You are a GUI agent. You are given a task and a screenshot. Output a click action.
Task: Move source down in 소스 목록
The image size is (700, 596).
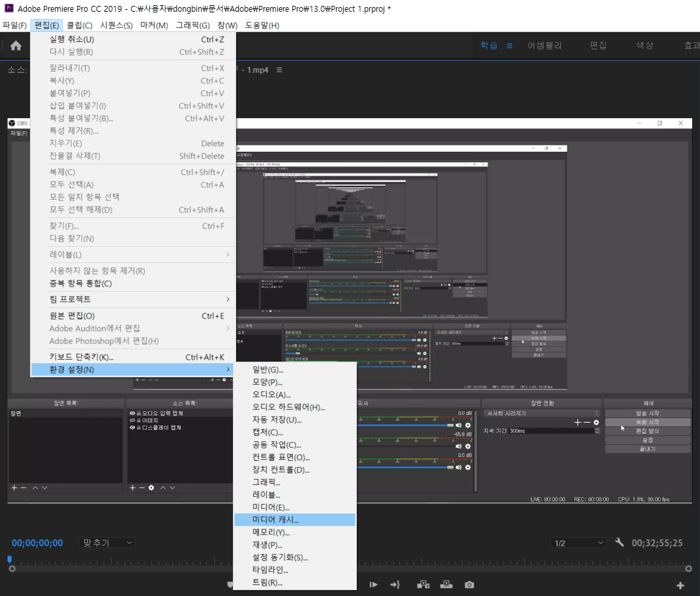pos(172,488)
